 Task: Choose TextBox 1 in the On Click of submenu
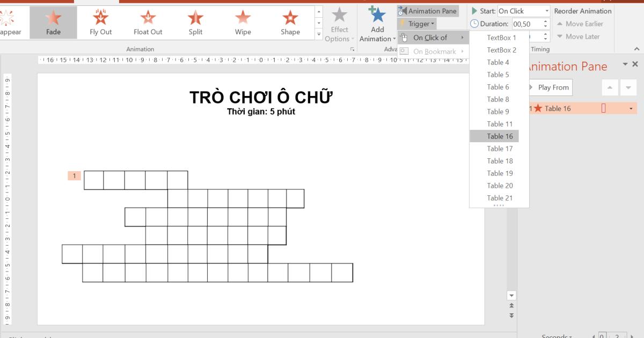[x=501, y=37]
